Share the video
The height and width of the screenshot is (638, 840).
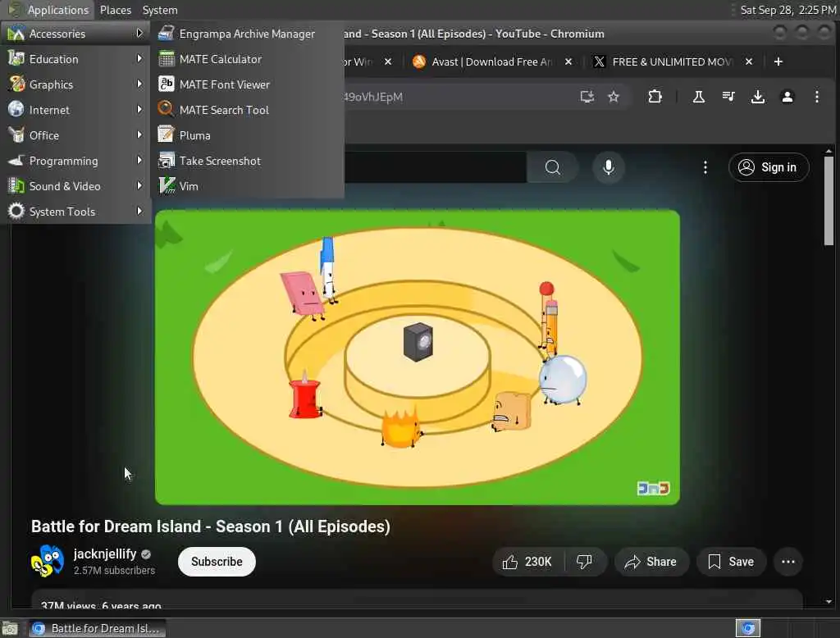651,562
